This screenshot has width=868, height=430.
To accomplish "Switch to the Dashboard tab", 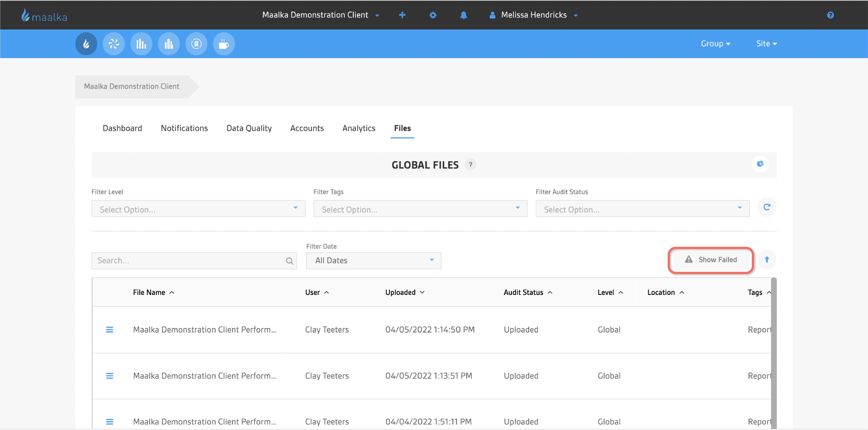I will click(x=122, y=128).
